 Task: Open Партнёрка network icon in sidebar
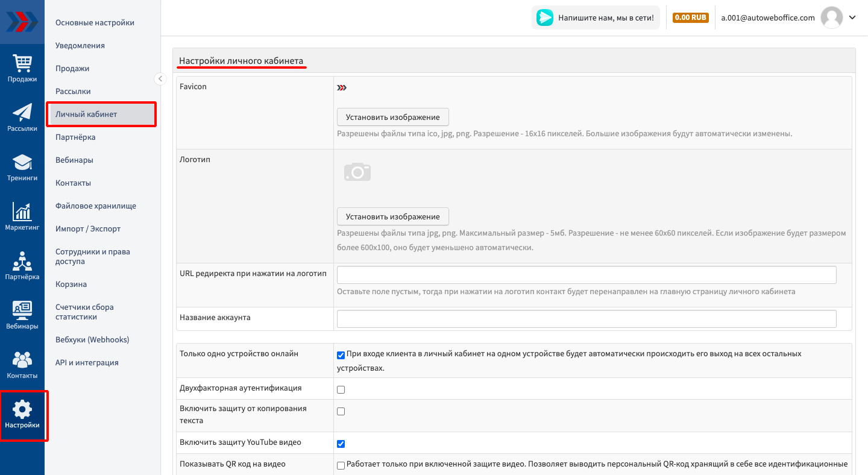[x=22, y=262]
